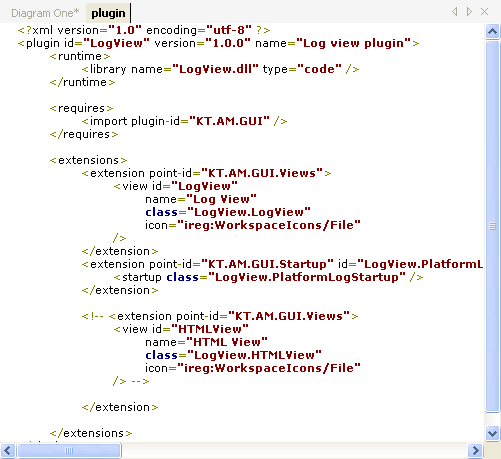
Task: Switch to the Diagram One tab
Action: 45,13
